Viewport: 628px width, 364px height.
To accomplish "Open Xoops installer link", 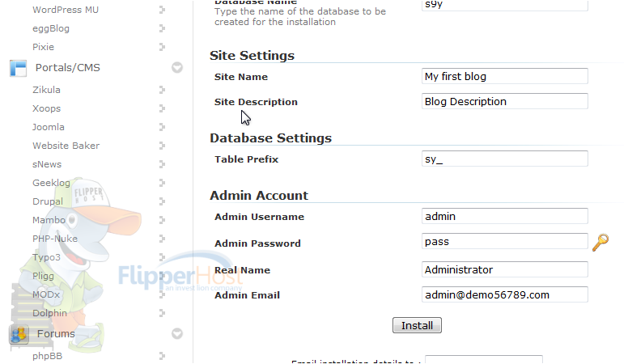I will (x=46, y=108).
